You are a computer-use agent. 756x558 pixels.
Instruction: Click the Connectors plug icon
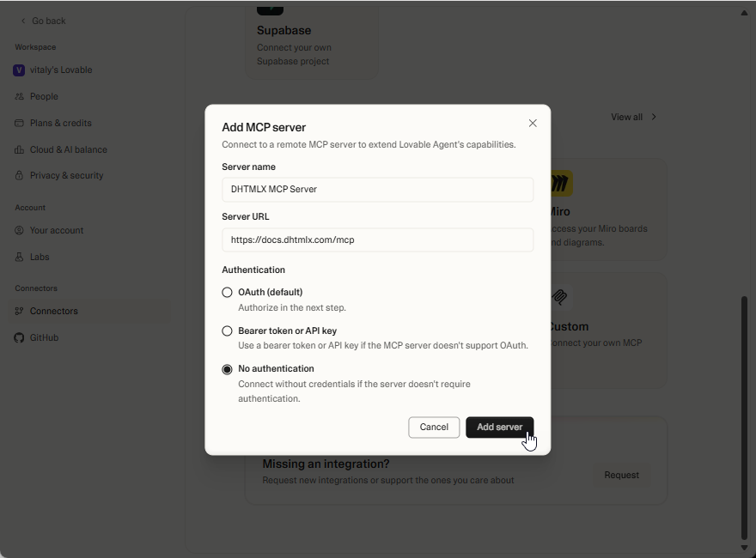pyautogui.click(x=19, y=311)
